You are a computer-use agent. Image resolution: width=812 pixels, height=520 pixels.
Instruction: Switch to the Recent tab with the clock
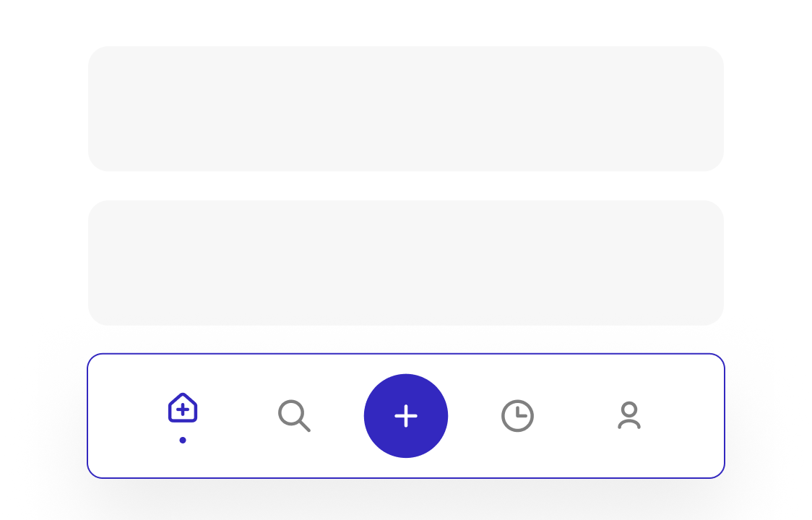[517, 416]
